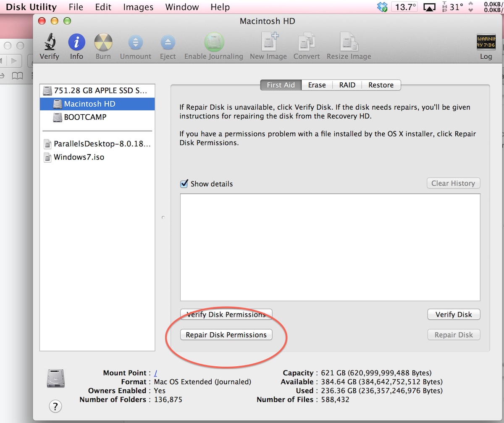
Task: Click the Dropbox menu bar icon
Action: point(382,7)
